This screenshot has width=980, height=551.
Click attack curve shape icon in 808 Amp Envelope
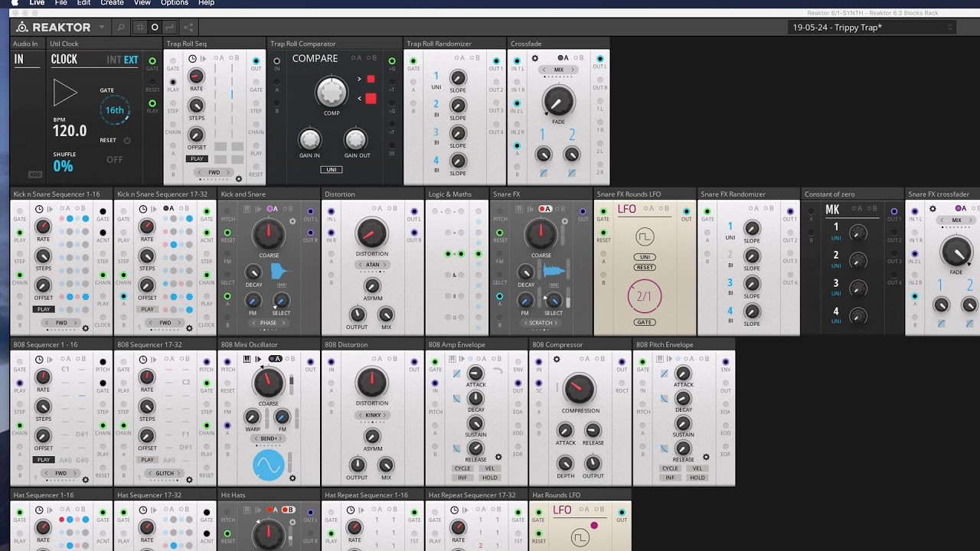457,373
